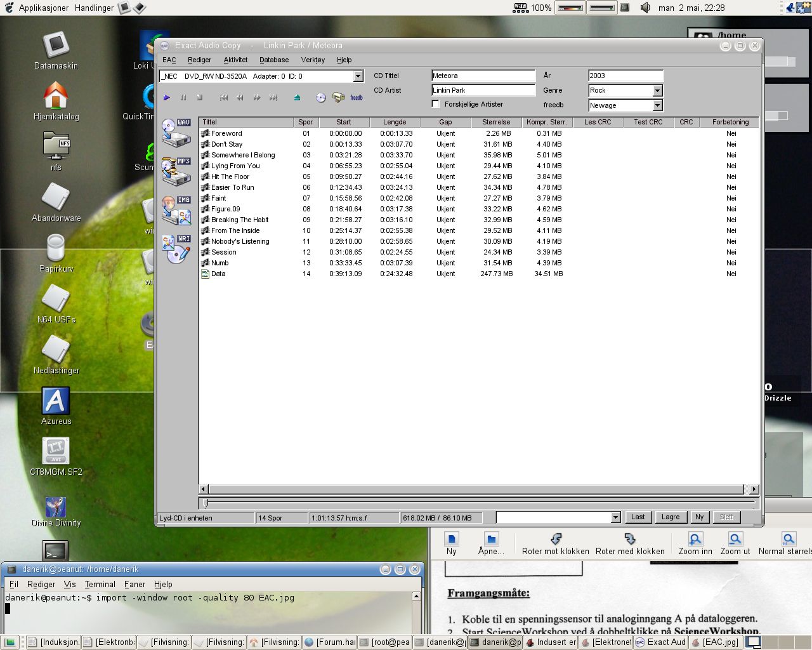Image resolution: width=812 pixels, height=650 pixels.
Task: Click the WAV copy tracks icon
Action: pyautogui.click(x=176, y=133)
